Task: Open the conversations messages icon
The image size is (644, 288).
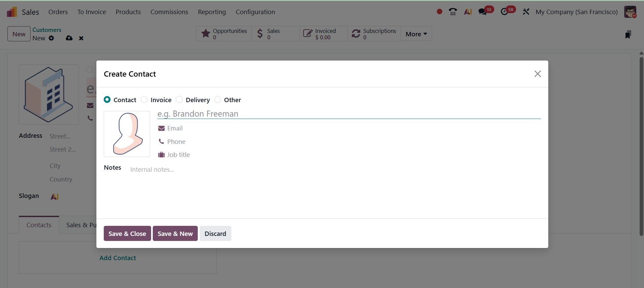Action: pyautogui.click(x=482, y=12)
